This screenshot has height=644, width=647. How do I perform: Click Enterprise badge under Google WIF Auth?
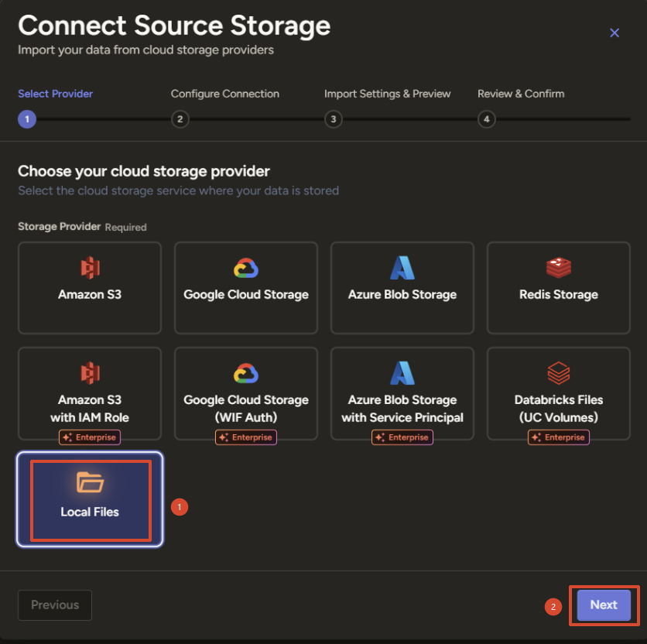pyautogui.click(x=246, y=437)
